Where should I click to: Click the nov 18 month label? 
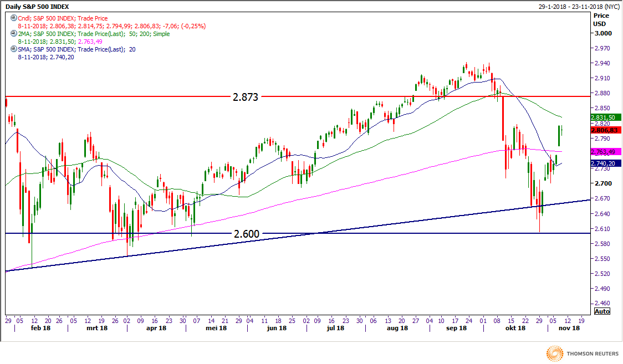point(569,328)
